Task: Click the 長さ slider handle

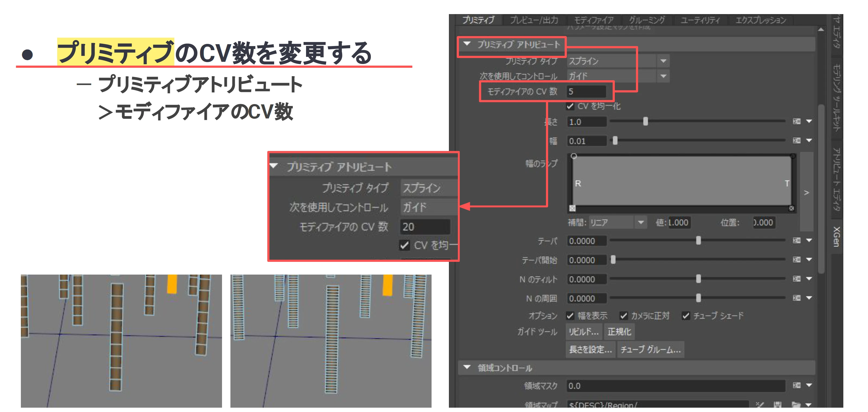Action: tap(645, 121)
